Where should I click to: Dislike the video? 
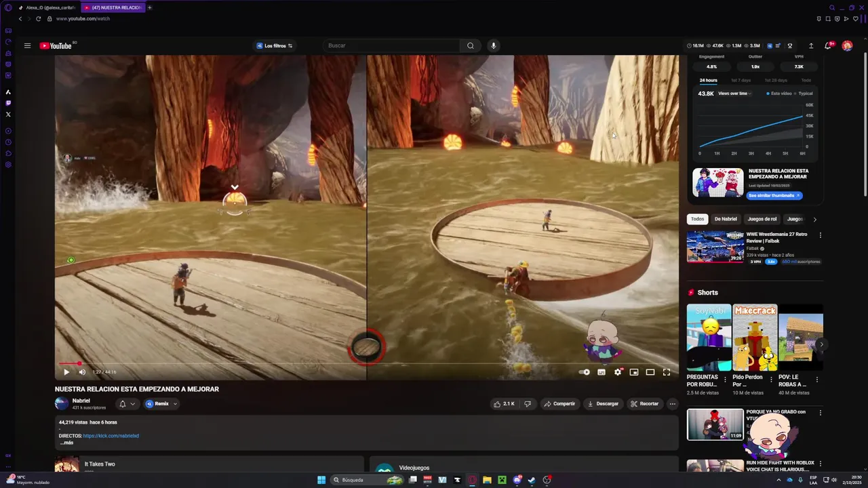tap(528, 404)
